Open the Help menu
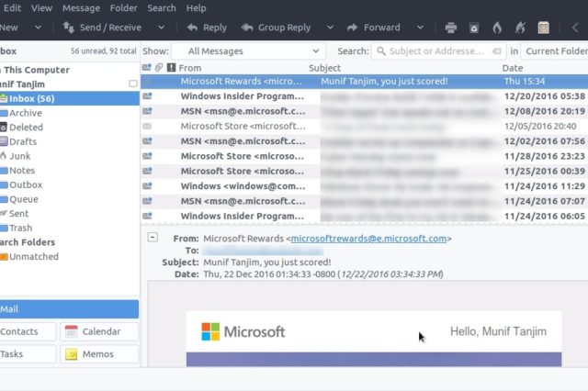The image size is (588, 391). pyautogui.click(x=196, y=8)
